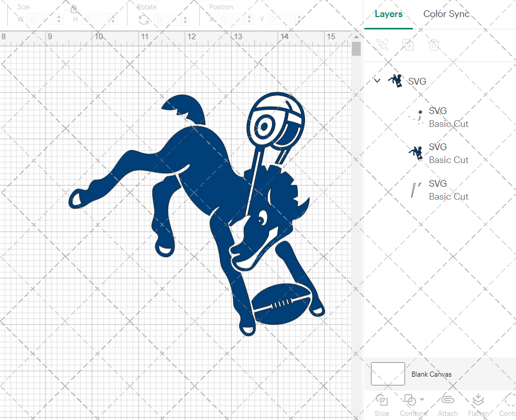Image resolution: width=516 pixels, height=420 pixels.
Task: Click the Width size input field
Action: [41, 20]
